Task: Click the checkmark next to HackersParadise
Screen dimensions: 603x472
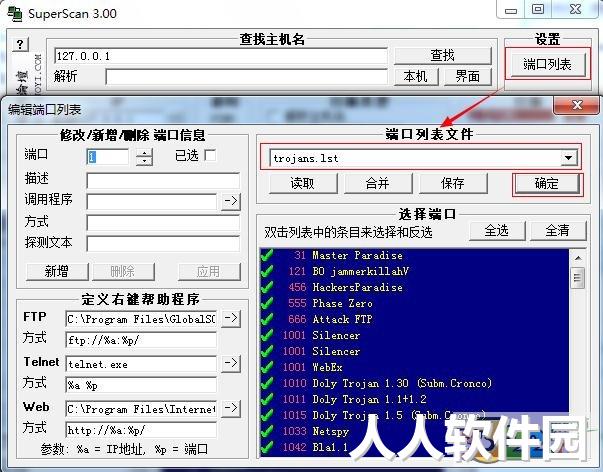Action: point(267,287)
